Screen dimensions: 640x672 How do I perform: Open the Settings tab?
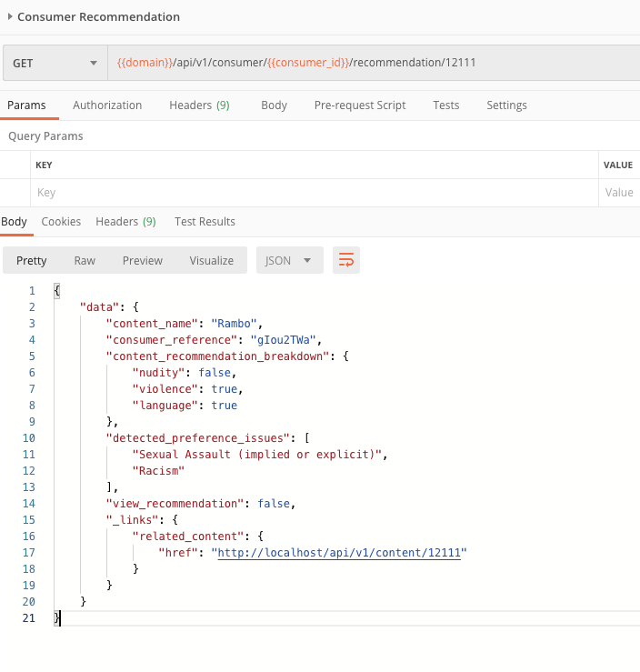coord(506,105)
